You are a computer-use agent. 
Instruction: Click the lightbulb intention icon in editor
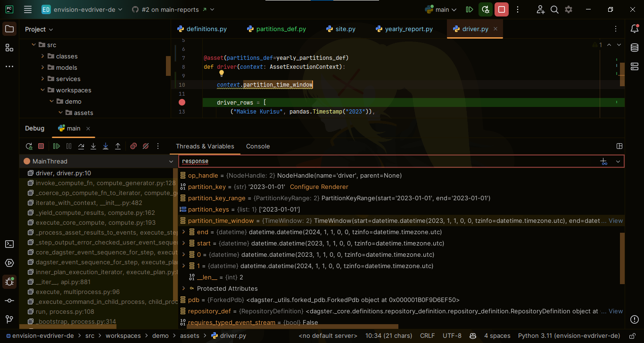(221, 73)
